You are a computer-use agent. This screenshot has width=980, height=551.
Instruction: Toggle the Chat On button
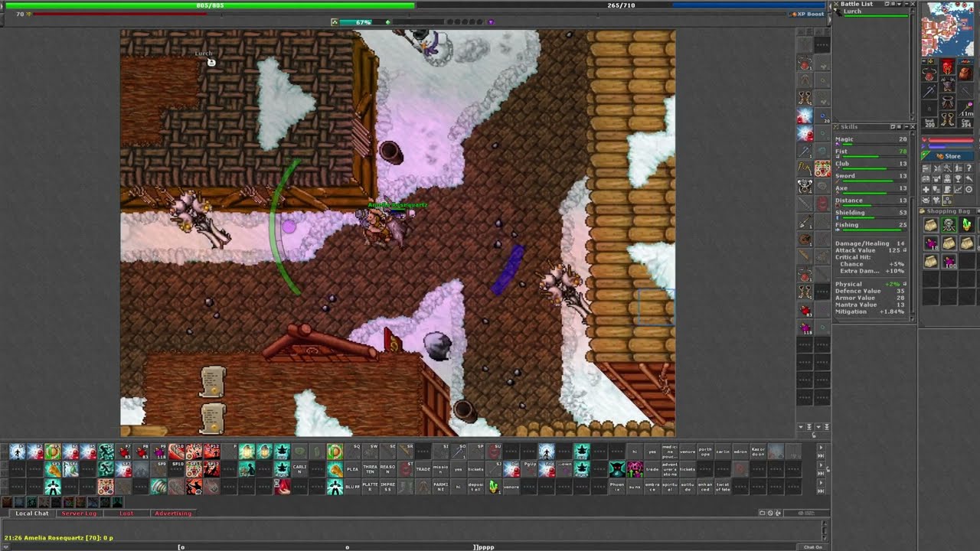tap(813, 547)
